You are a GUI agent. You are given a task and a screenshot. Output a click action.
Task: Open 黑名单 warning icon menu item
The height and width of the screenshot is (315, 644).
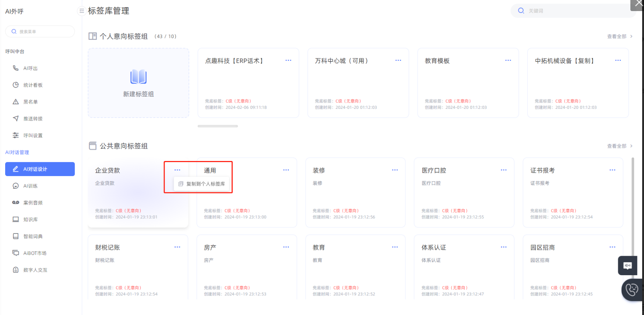(x=16, y=102)
